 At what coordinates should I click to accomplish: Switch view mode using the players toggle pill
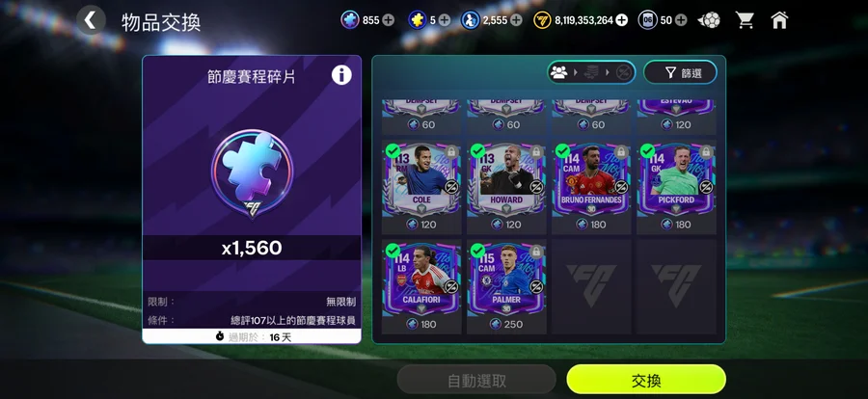592,72
